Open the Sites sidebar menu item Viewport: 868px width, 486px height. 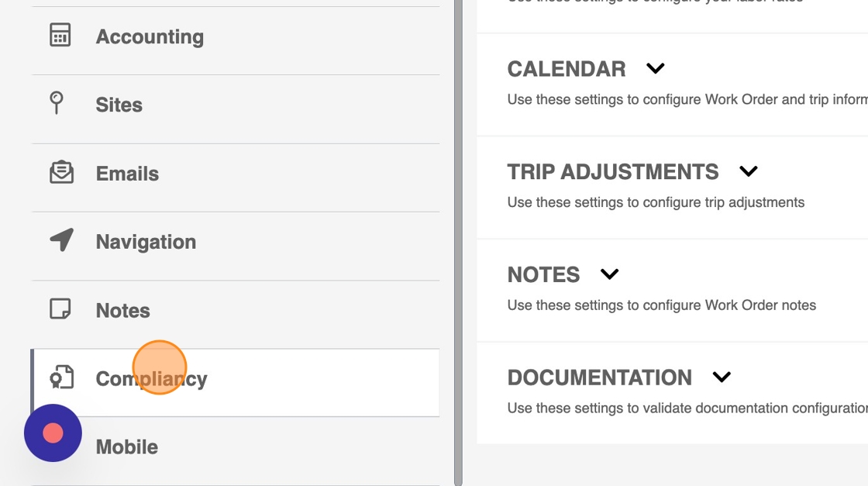pos(119,105)
